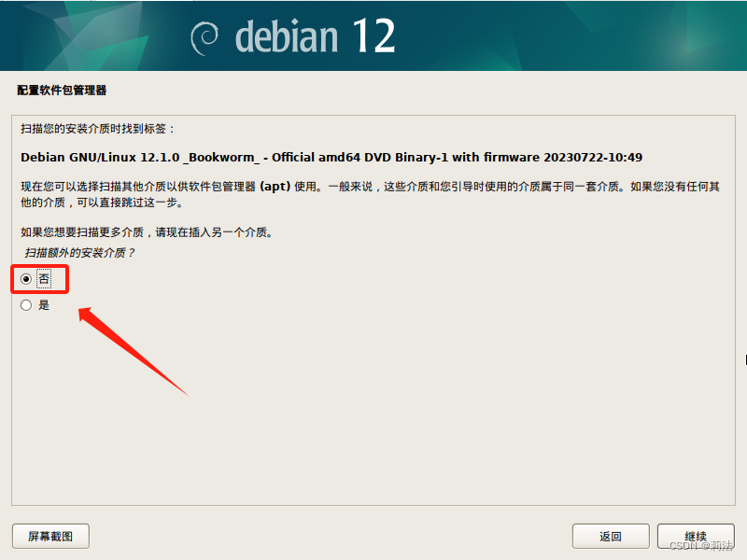Click the 扫描您的安装介质时找到标签 line
This screenshot has height=560, width=747.
98,129
